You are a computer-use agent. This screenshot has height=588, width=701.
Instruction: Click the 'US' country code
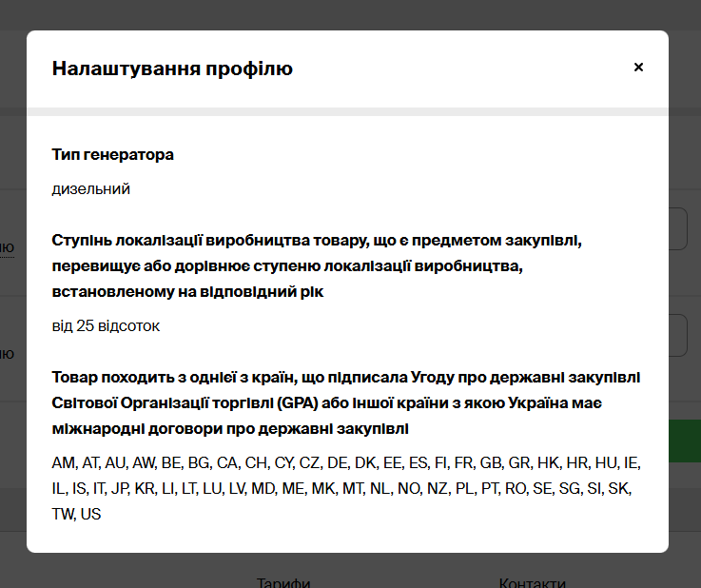pyautogui.click(x=91, y=514)
